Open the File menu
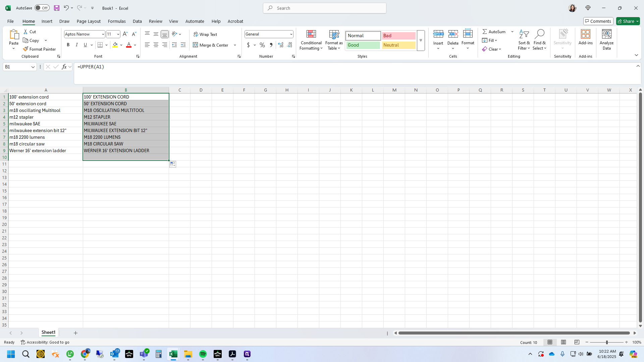Screen dimensions: 644x362 pyautogui.click(x=11, y=21)
